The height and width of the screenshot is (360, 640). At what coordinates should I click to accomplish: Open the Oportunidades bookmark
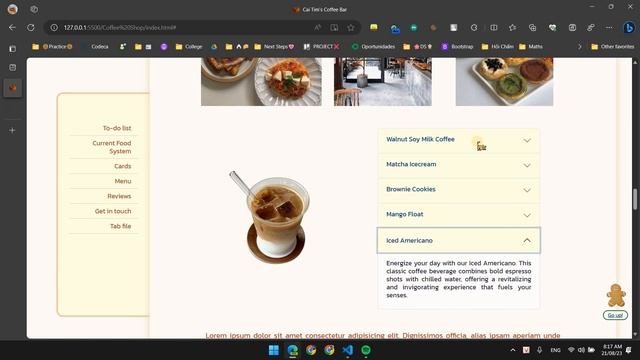[373, 47]
